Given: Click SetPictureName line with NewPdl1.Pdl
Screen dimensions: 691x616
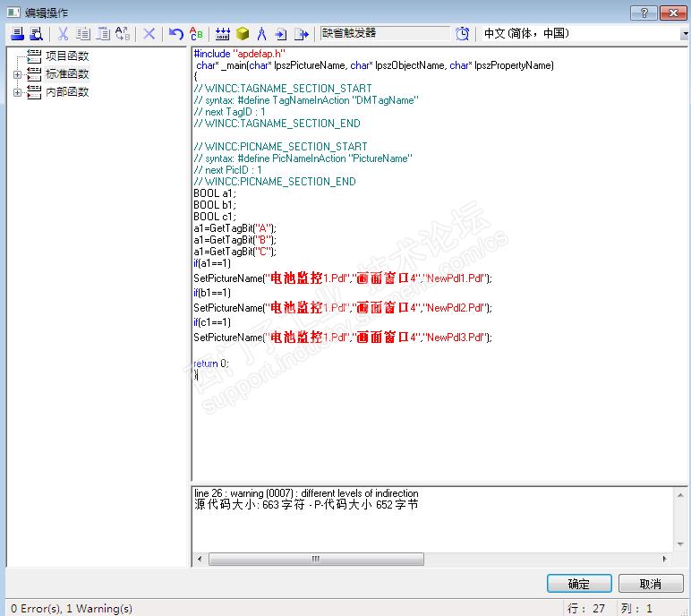Looking at the screenshot, I should tap(343, 278).
